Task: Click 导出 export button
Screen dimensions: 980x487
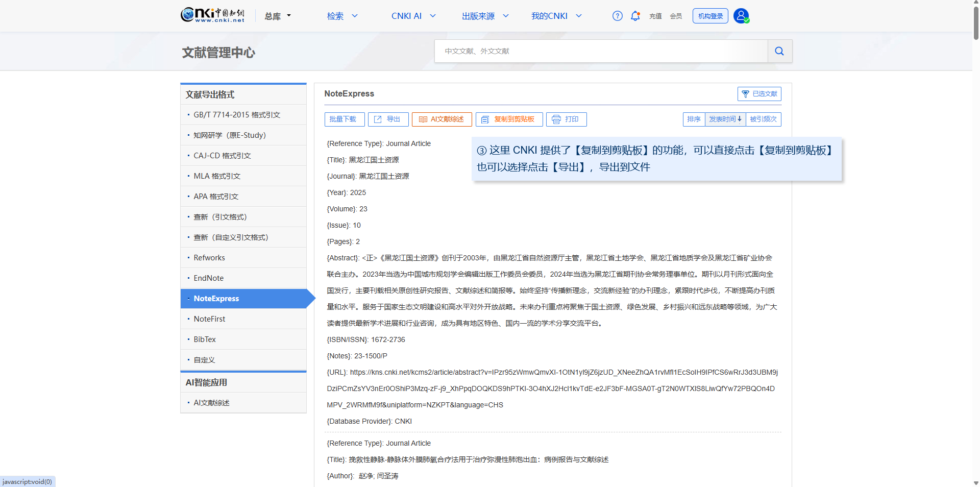Action: [388, 119]
